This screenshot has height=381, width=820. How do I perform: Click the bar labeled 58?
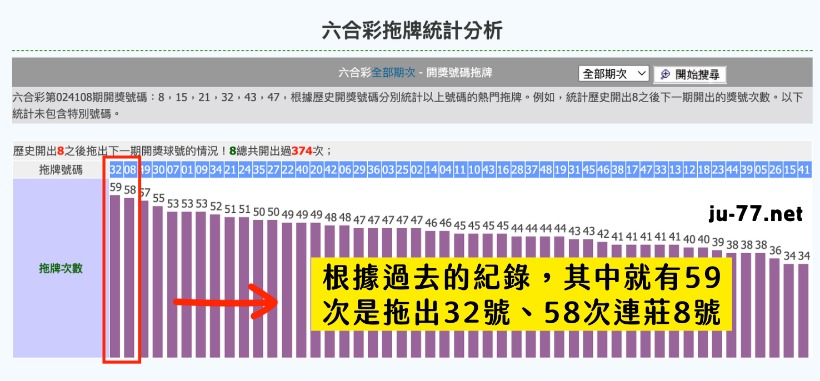(129, 278)
